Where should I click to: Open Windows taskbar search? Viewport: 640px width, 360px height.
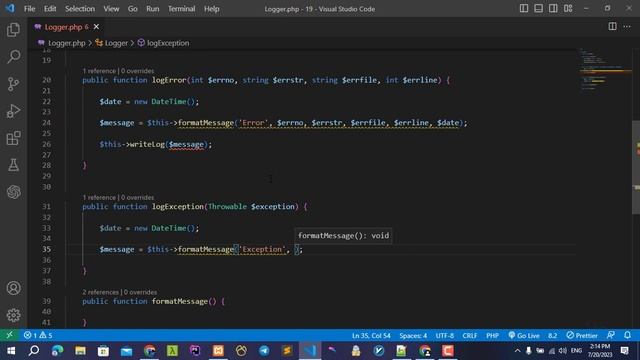(34, 351)
